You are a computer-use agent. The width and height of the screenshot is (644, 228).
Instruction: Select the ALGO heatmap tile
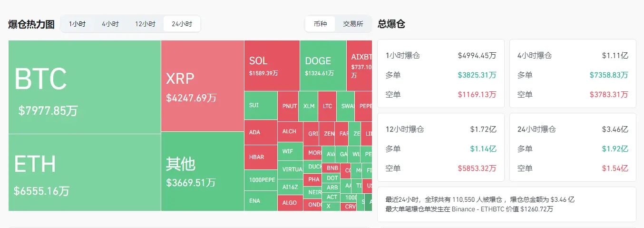click(x=290, y=203)
